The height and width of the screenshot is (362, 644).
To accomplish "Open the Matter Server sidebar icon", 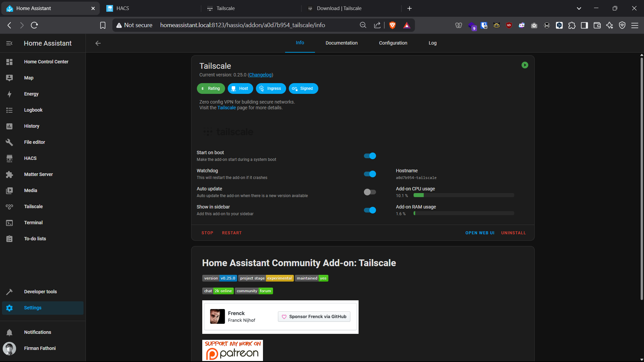I will point(9,174).
